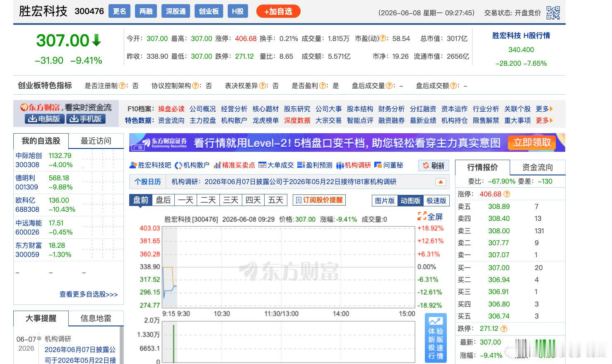Download via the 手机版 button
This screenshot has width=612, height=364.
[86, 119]
